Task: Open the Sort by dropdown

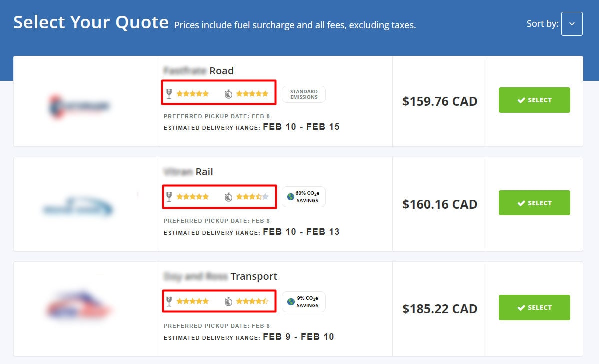Action: click(x=572, y=23)
